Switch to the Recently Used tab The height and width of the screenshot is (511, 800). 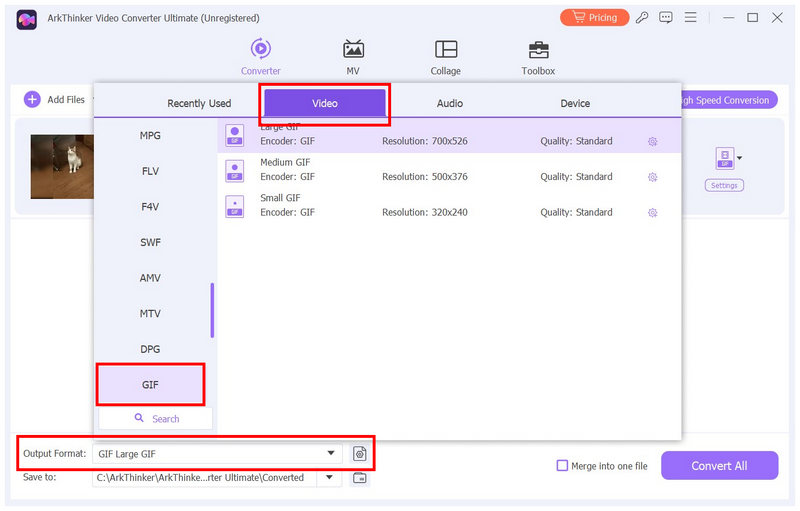[199, 104]
